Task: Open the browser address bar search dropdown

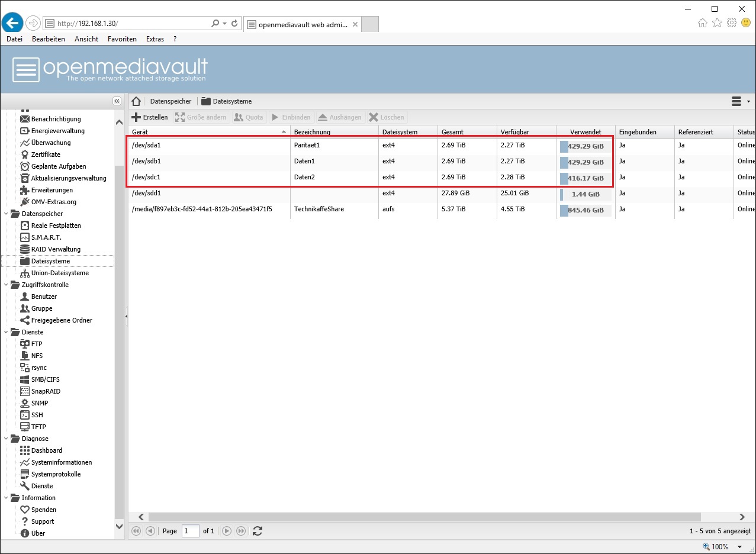Action: [x=224, y=24]
